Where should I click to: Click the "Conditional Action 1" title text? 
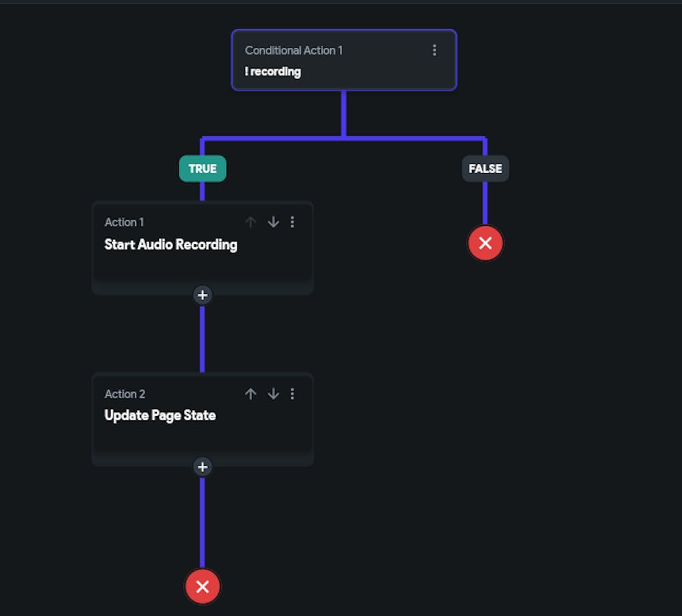coord(293,50)
